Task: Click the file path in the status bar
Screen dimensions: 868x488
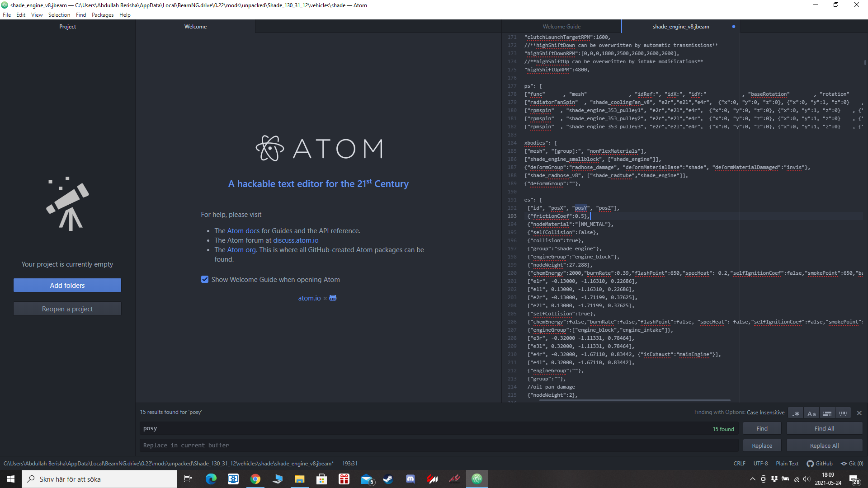Action: (169, 464)
